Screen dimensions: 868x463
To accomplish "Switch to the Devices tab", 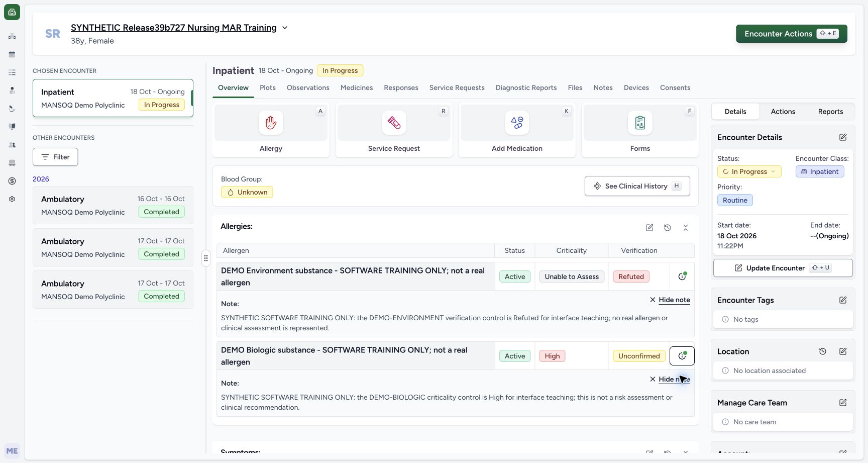I will 636,87.
